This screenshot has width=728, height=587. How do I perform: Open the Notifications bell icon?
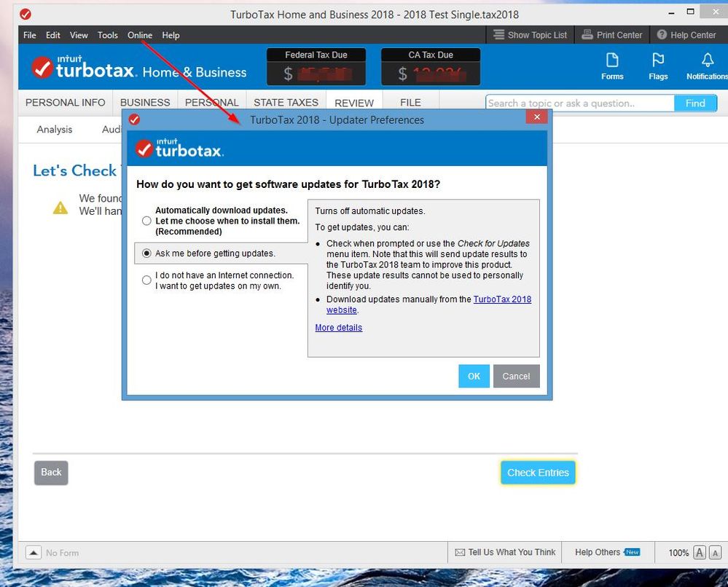click(707, 66)
